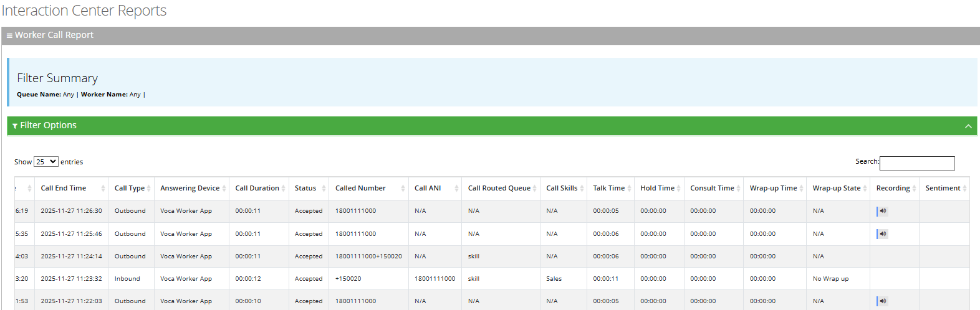This screenshot has width=980, height=310.
Task: Sort by Wrap-up State column
Action: (x=836, y=188)
